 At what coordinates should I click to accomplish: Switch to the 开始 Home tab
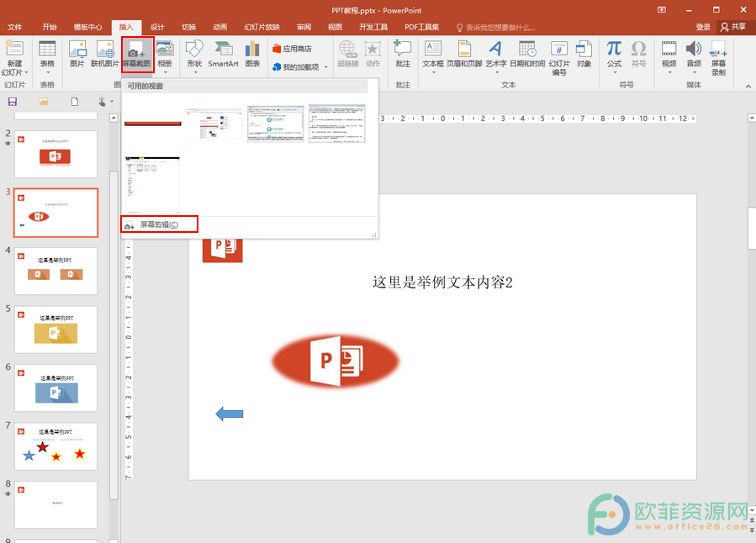pyautogui.click(x=49, y=27)
